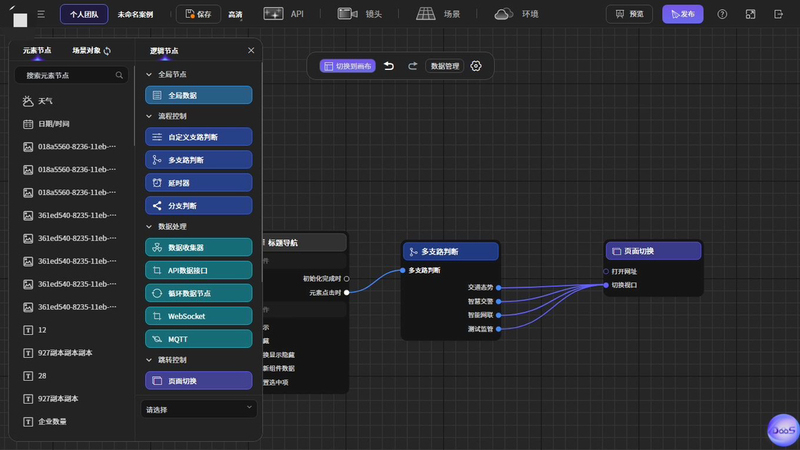Open the help question mark icon
Screen dimensions: 800x450
tap(722, 14)
